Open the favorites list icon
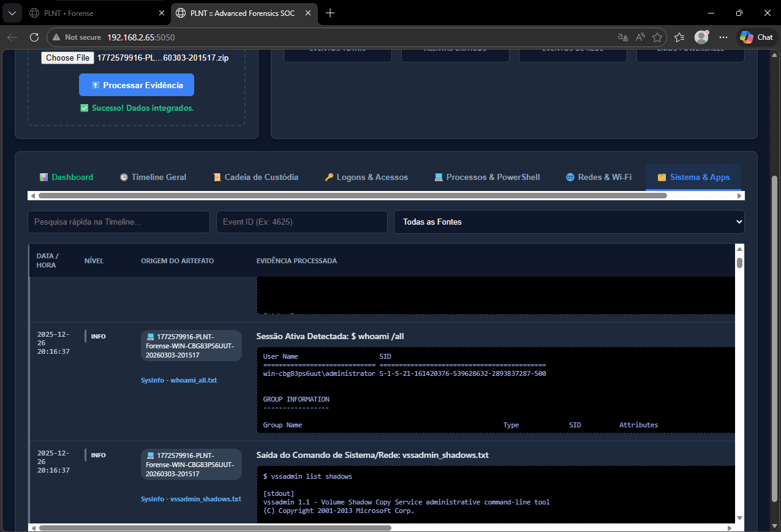Screen dimensions: 781x532 click(679, 37)
